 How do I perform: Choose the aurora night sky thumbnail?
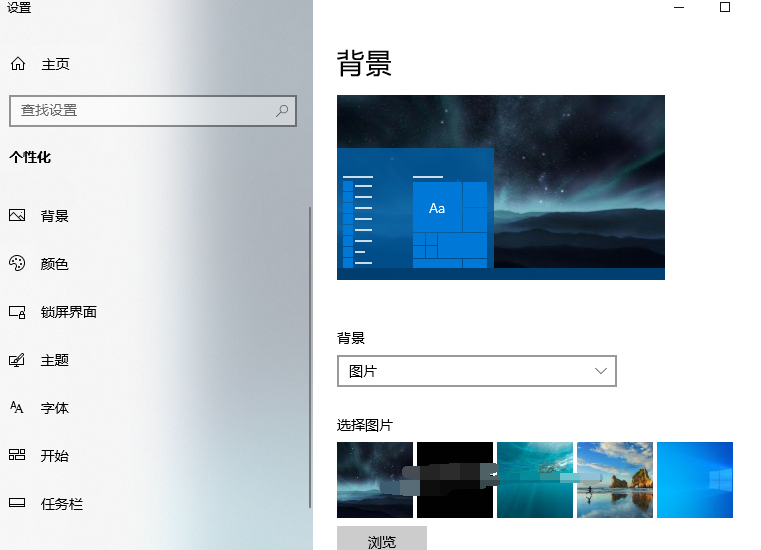375,480
